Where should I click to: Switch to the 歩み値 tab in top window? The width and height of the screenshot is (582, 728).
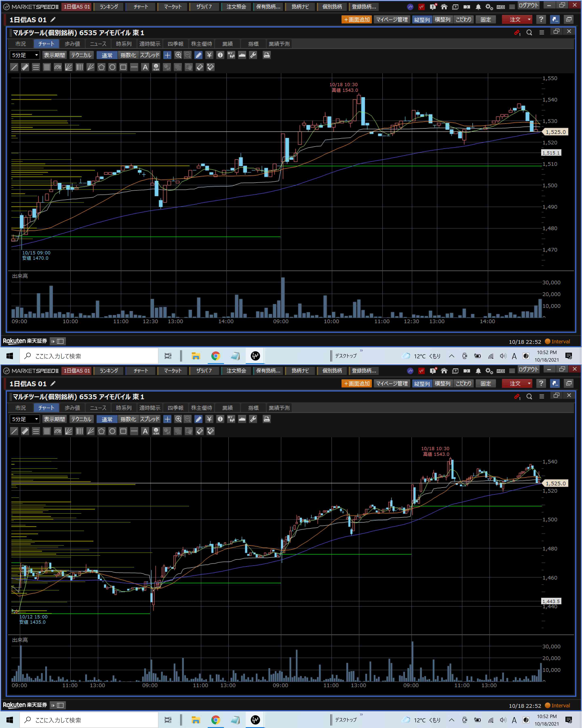click(72, 44)
